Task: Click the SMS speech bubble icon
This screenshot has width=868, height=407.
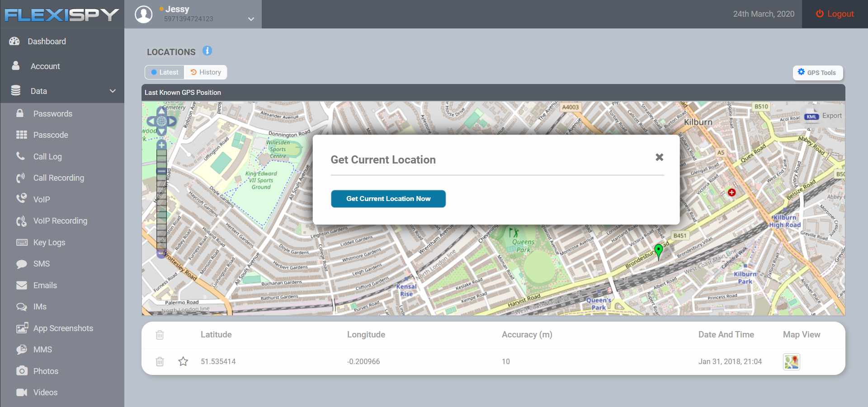Action: 21,264
